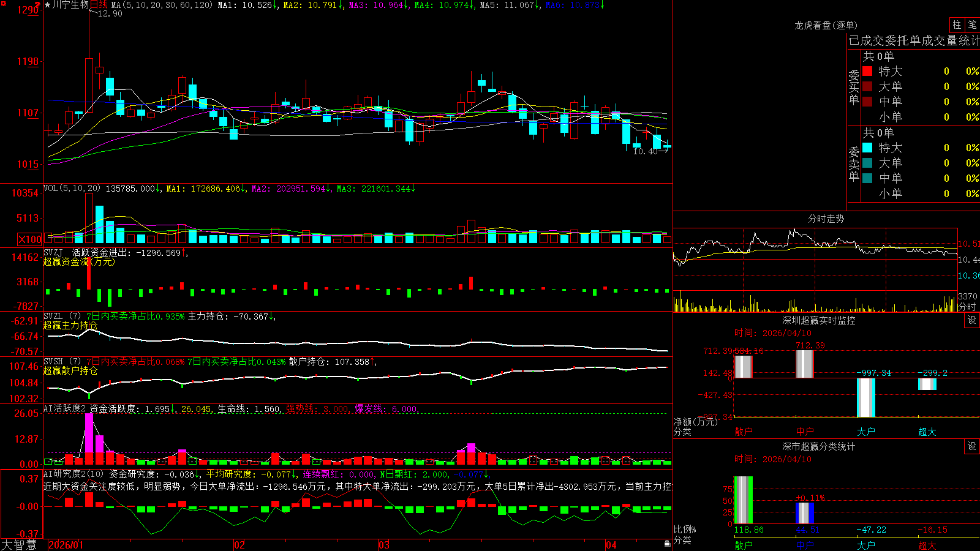Click the AI活跃度2 indicator name
980x551 pixels.
click(x=64, y=408)
